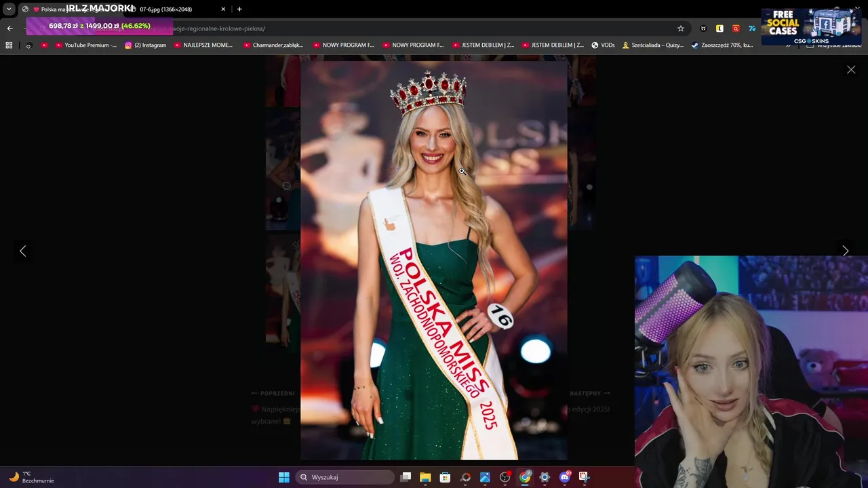
Task: Open a new browser tab
Action: point(239,9)
